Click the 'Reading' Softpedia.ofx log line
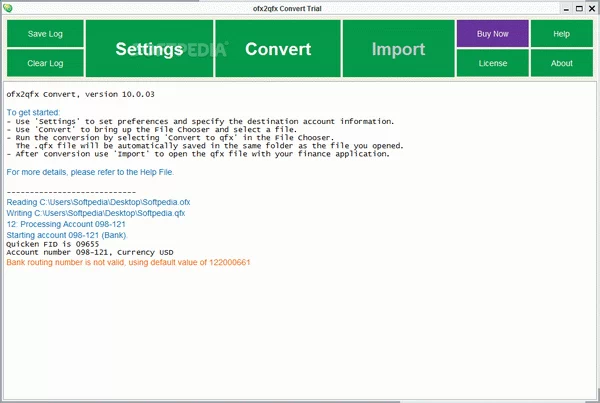The height and width of the screenshot is (403, 600). [98, 202]
